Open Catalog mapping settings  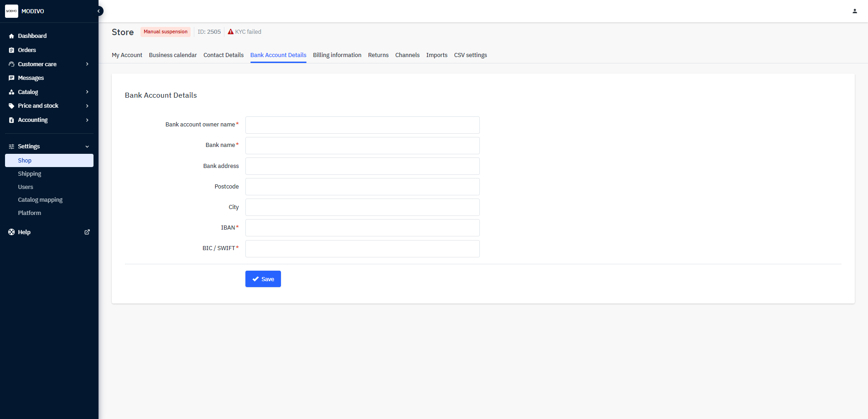pos(40,200)
